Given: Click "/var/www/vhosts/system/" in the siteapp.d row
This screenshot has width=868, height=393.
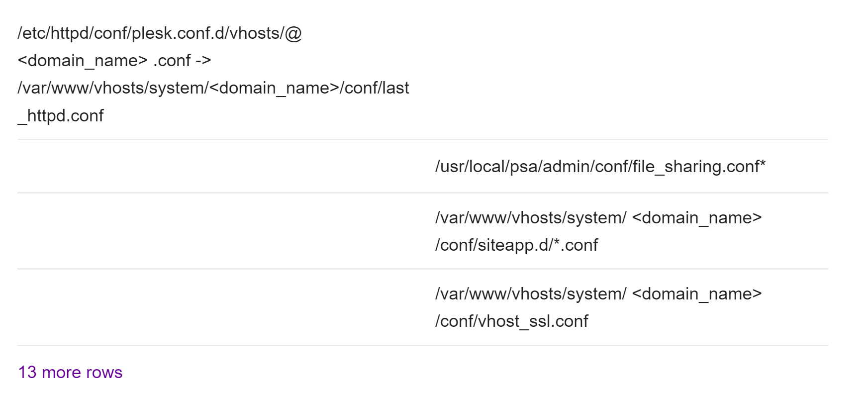Looking at the screenshot, I should point(530,218).
